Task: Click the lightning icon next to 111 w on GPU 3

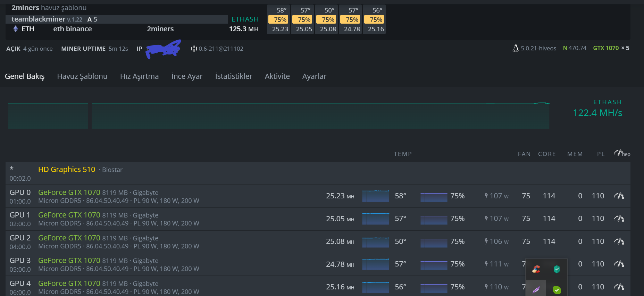Action: click(x=486, y=264)
